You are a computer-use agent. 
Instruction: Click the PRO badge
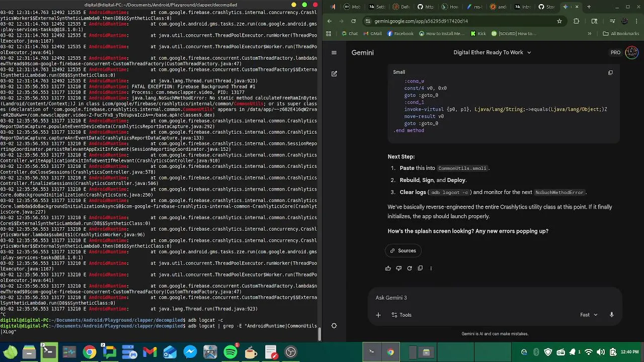[x=615, y=52]
